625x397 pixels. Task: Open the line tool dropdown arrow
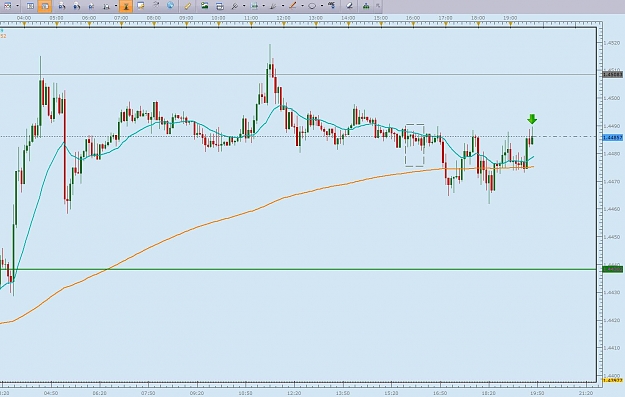(302, 6)
